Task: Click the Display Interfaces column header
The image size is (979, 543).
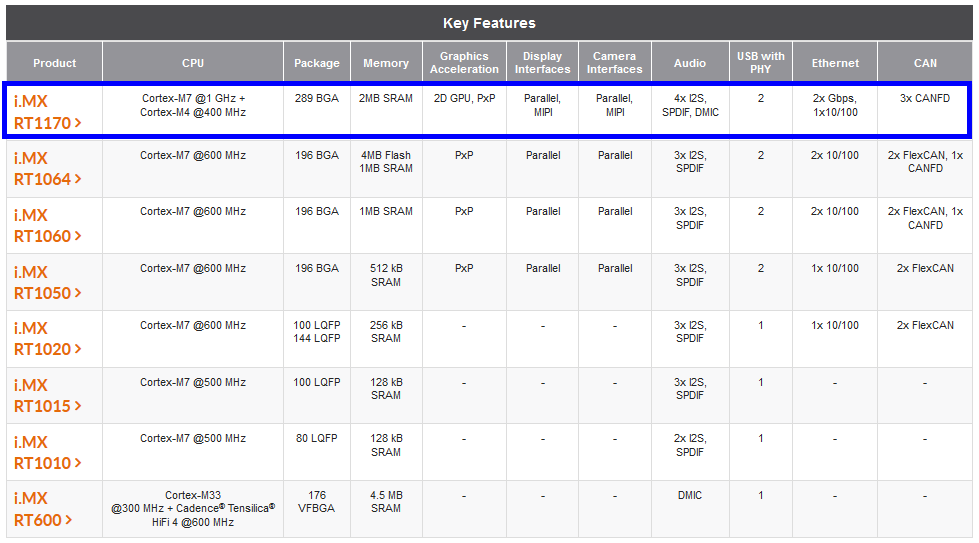Action: (543, 62)
